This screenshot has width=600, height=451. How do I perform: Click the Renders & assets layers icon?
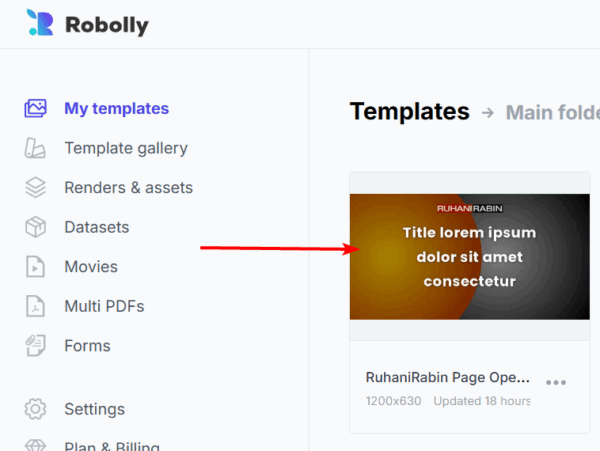point(36,188)
